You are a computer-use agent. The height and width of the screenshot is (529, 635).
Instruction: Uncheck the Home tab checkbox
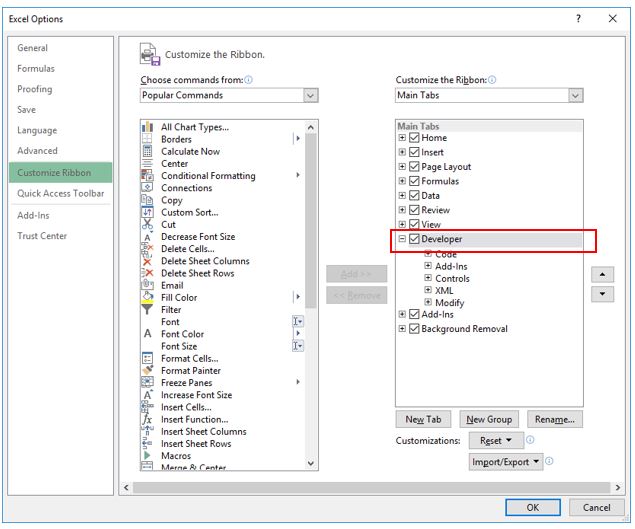point(414,138)
